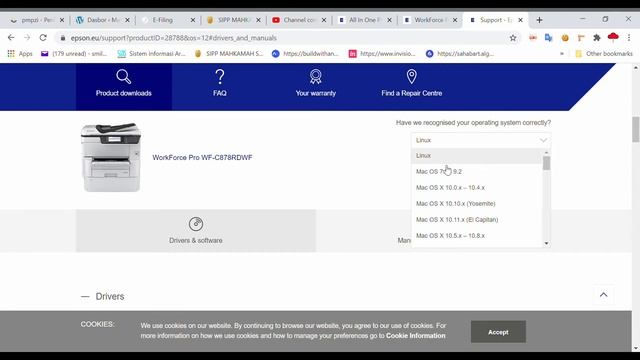
Task: Open Chrome's three-dot menu
Action: (x=629, y=38)
